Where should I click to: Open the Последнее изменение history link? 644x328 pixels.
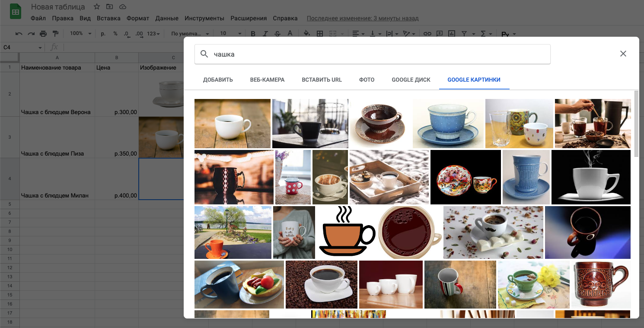362,19
